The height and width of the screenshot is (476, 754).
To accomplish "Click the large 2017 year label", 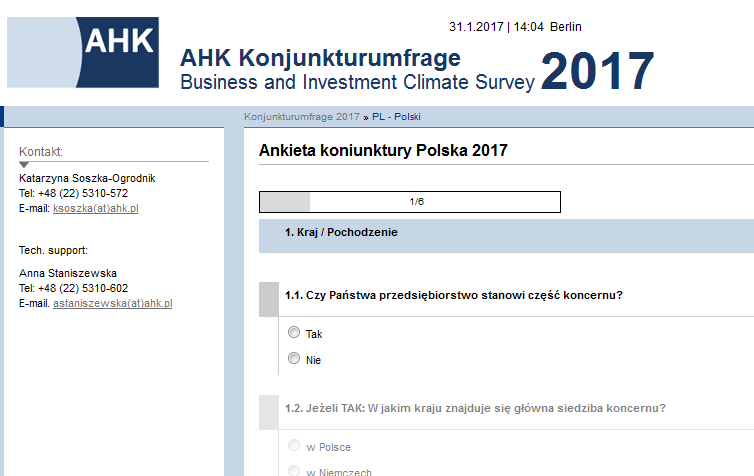I will tap(597, 72).
